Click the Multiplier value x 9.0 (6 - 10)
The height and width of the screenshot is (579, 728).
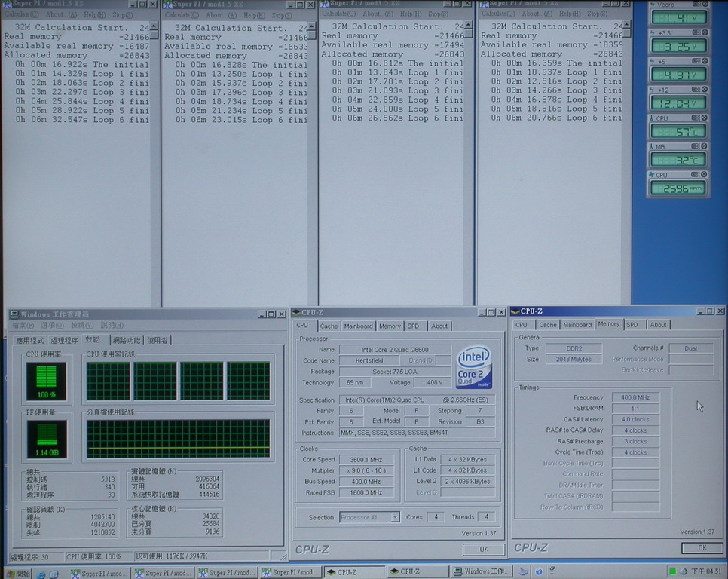(366, 470)
